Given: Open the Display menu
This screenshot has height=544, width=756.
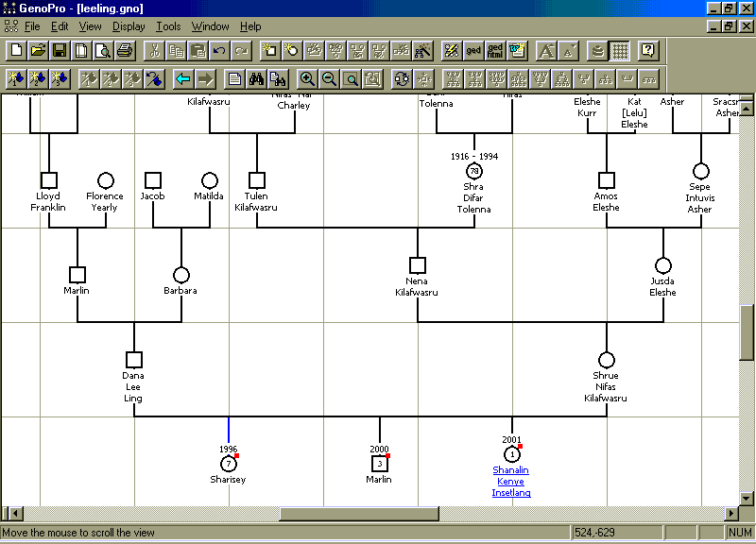Looking at the screenshot, I should click(129, 26).
